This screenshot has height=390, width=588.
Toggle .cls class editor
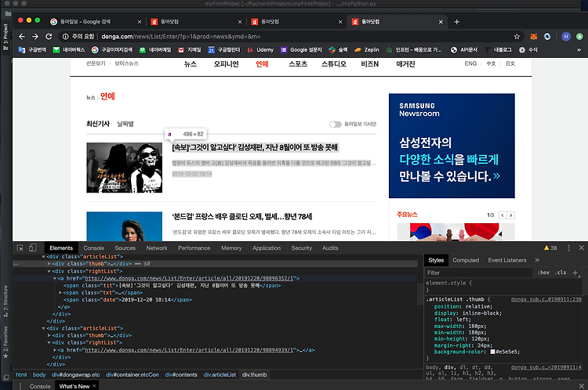point(561,273)
